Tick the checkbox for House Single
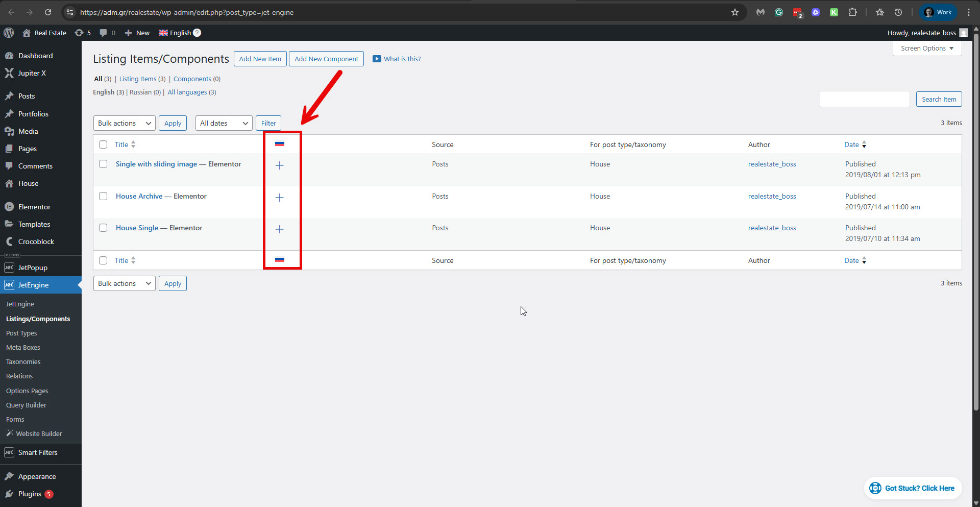980x507 pixels. [103, 228]
